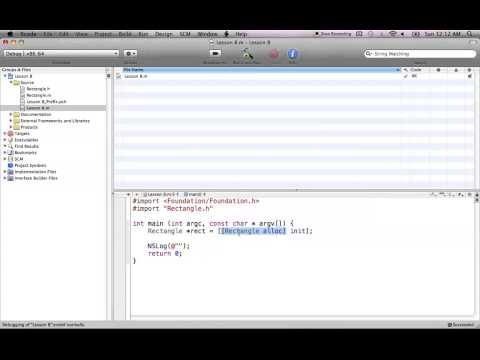This screenshot has width=480, height=360.
Task: Click the return 0; code line
Action: 165,254
